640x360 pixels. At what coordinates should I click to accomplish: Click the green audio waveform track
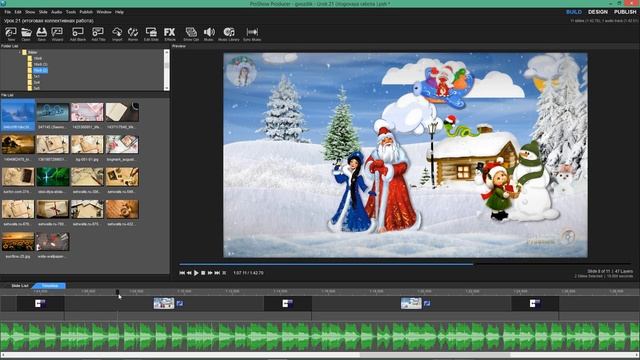click(320, 336)
